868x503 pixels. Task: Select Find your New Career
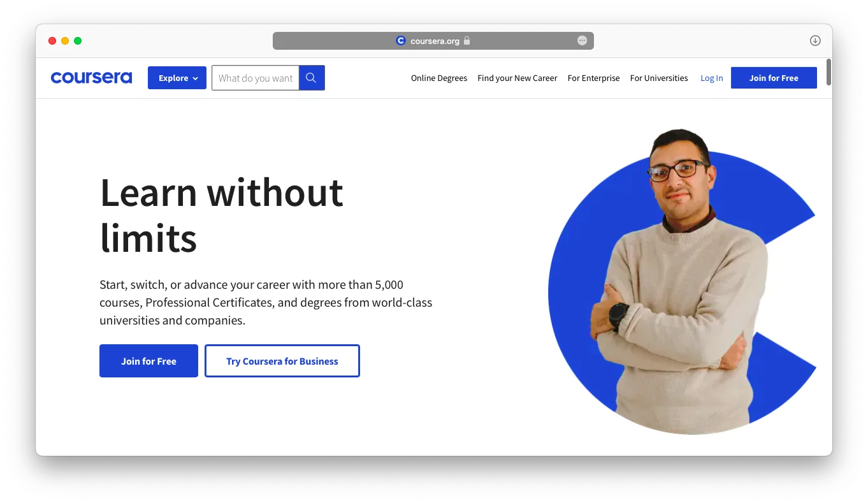(517, 78)
